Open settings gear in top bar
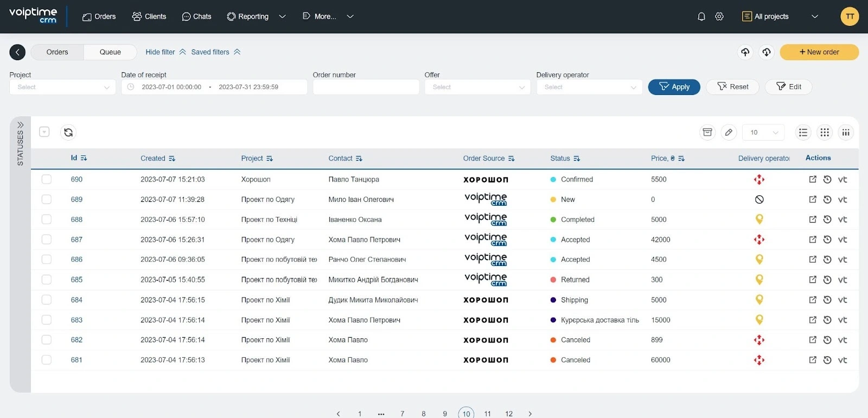Image resolution: width=868 pixels, height=418 pixels. [x=719, y=17]
